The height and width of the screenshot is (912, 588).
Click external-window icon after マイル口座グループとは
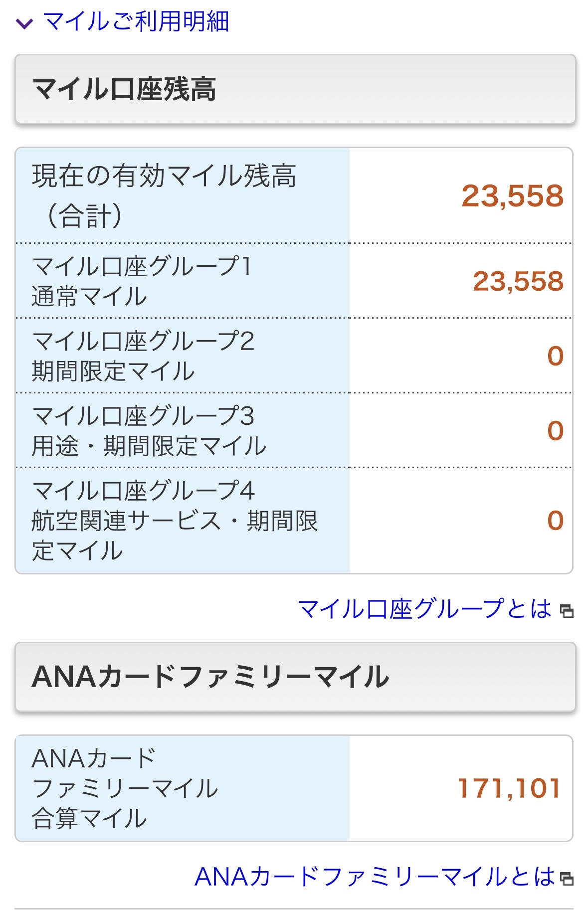coord(567,611)
